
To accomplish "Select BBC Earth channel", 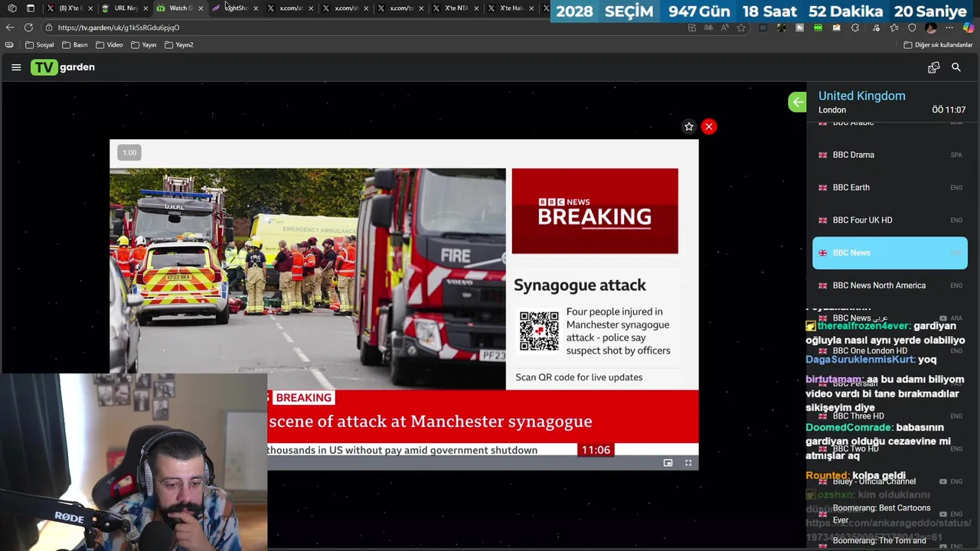I will click(890, 187).
